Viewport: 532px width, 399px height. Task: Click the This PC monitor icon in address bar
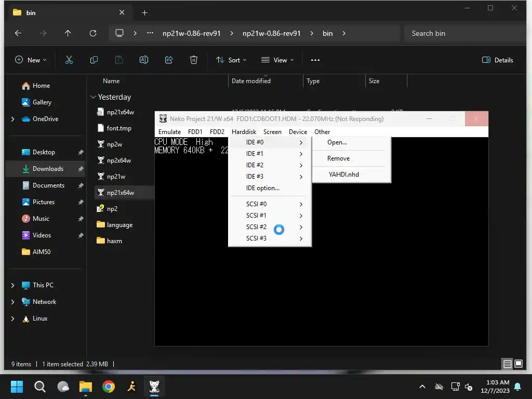click(119, 33)
